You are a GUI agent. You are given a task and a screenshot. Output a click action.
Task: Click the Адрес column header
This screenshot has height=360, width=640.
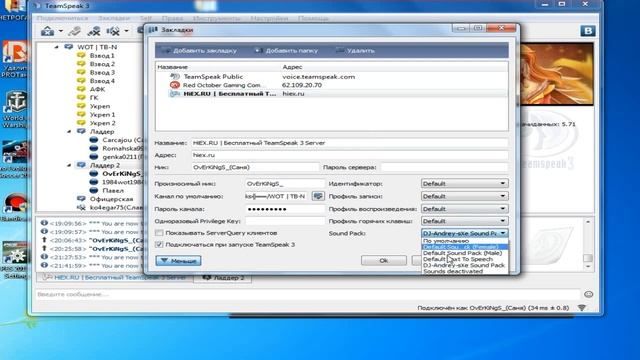394,67
